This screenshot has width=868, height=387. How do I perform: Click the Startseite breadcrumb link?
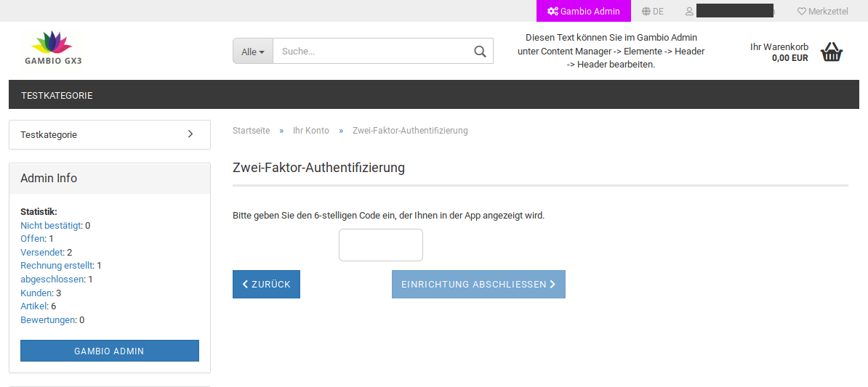pos(251,131)
